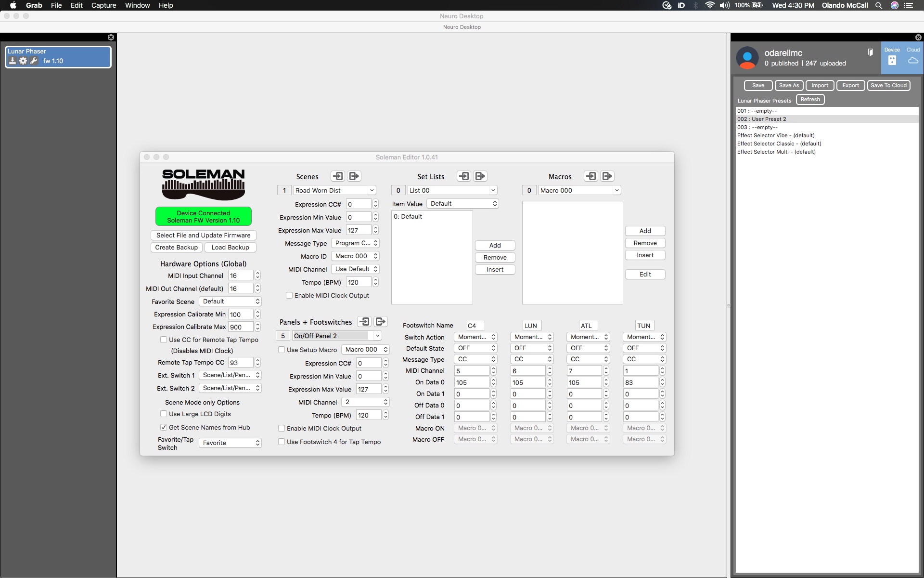Click the download icon on Lunar Phaser device
The width and height of the screenshot is (924, 578).
tap(13, 61)
